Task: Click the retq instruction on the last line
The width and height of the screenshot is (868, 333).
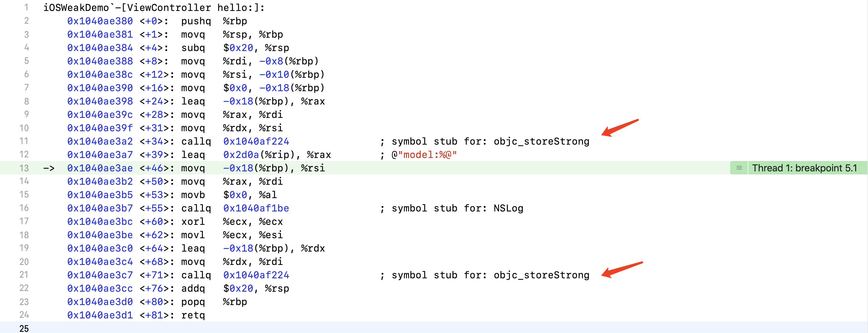Action: point(193,315)
